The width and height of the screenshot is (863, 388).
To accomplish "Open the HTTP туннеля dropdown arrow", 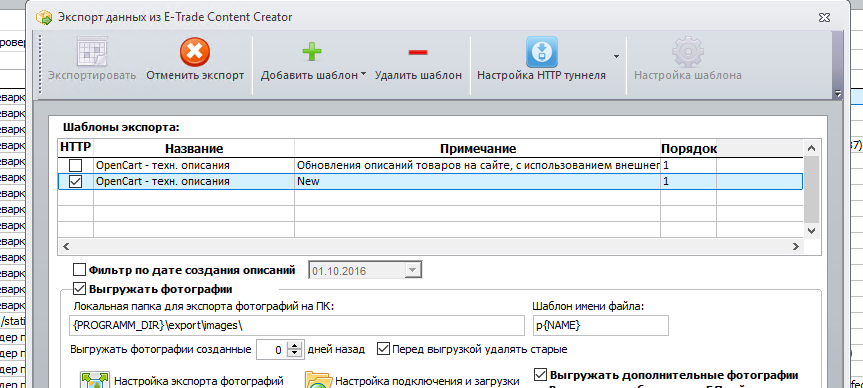I will point(616,56).
